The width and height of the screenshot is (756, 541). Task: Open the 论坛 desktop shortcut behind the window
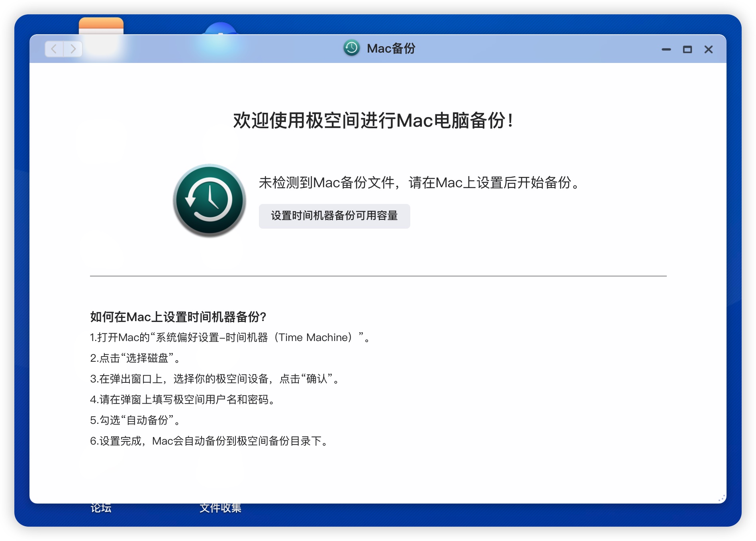[101, 508]
